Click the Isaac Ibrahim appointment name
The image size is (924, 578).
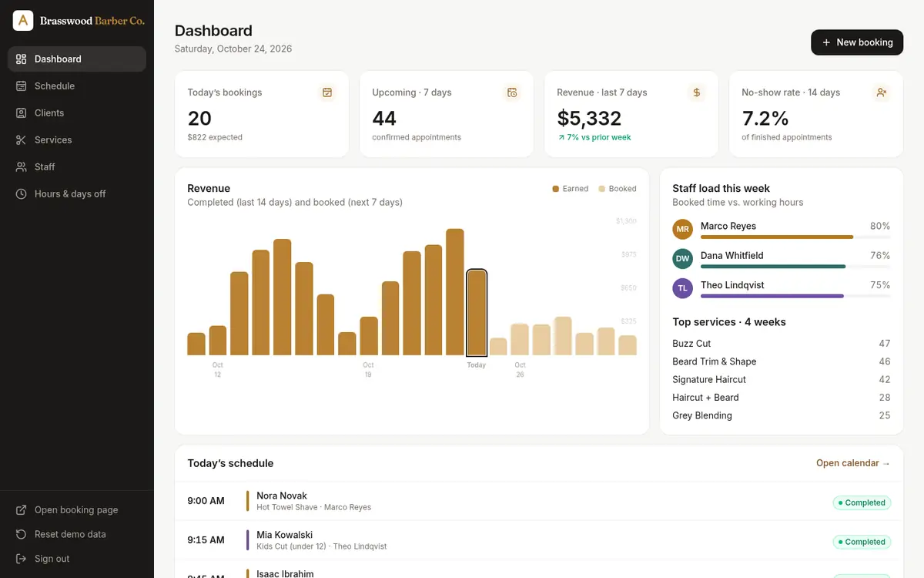pyautogui.click(x=285, y=573)
